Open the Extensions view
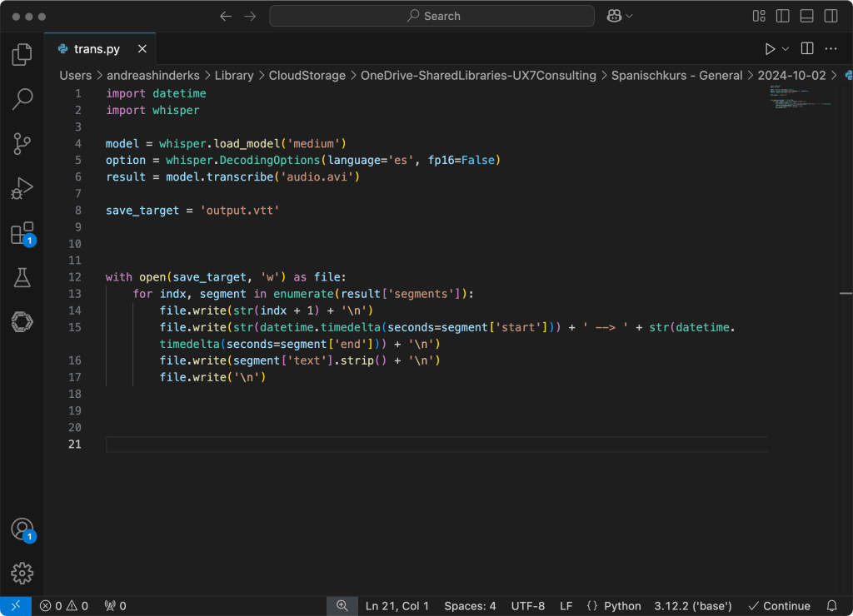 pos(22,234)
